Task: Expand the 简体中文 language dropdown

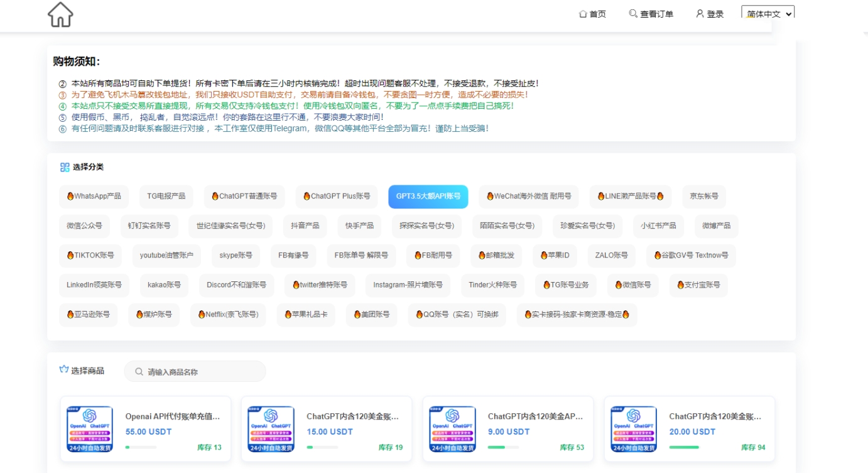Action: [768, 14]
